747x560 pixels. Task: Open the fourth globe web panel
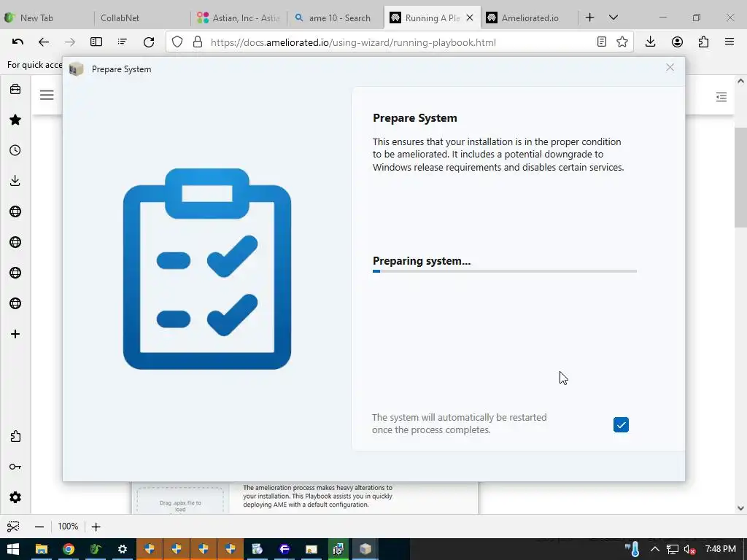click(15, 303)
